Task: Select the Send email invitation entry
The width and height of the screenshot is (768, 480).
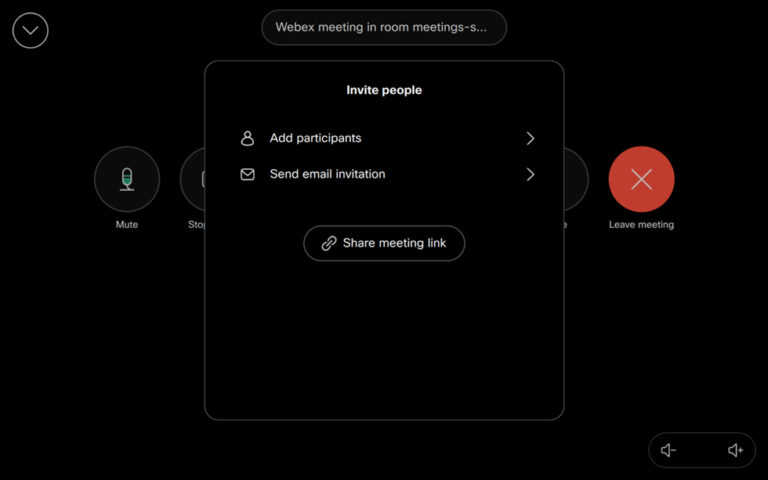Action: [x=328, y=174]
